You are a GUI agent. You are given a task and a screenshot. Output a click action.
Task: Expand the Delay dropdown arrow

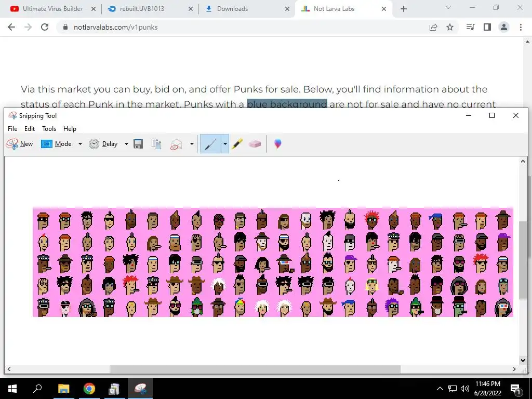point(126,144)
